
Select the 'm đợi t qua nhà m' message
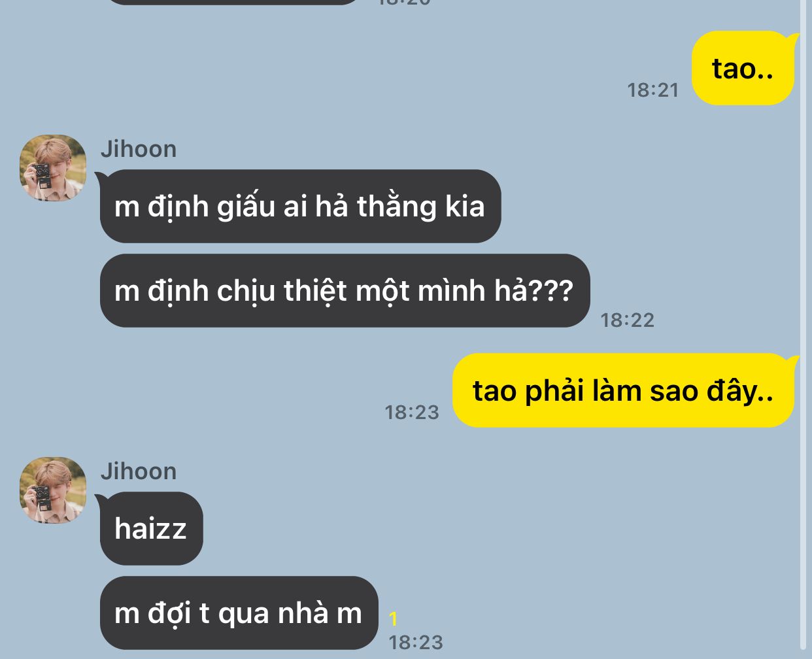239,613
